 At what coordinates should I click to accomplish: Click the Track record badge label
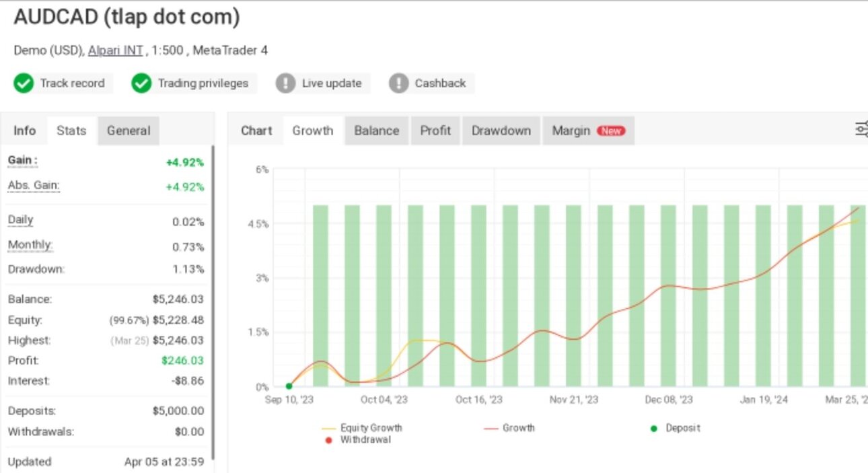point(72,83)
